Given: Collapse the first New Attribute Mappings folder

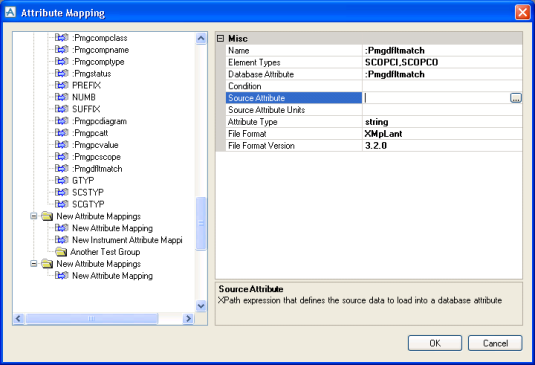Looking at the screenshot, I should tap(33, 216).
